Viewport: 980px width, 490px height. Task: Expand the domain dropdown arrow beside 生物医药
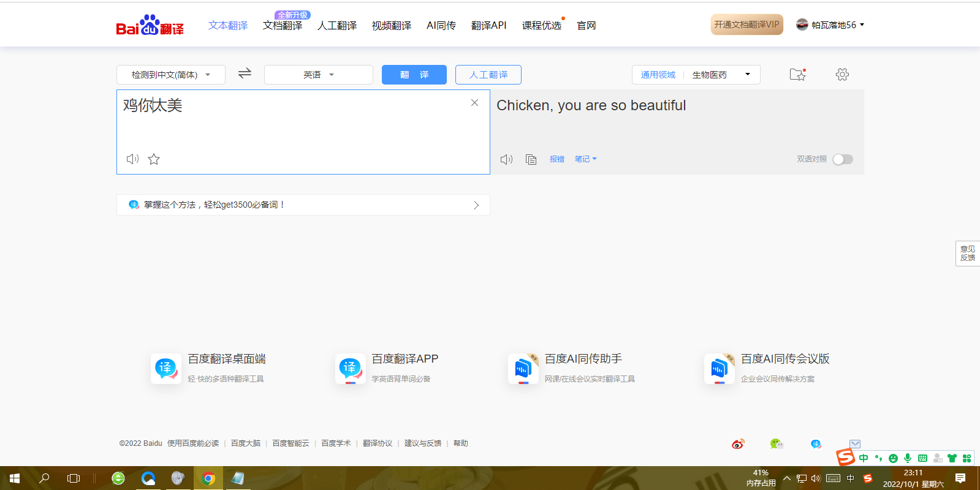click(x=747, y=75)
